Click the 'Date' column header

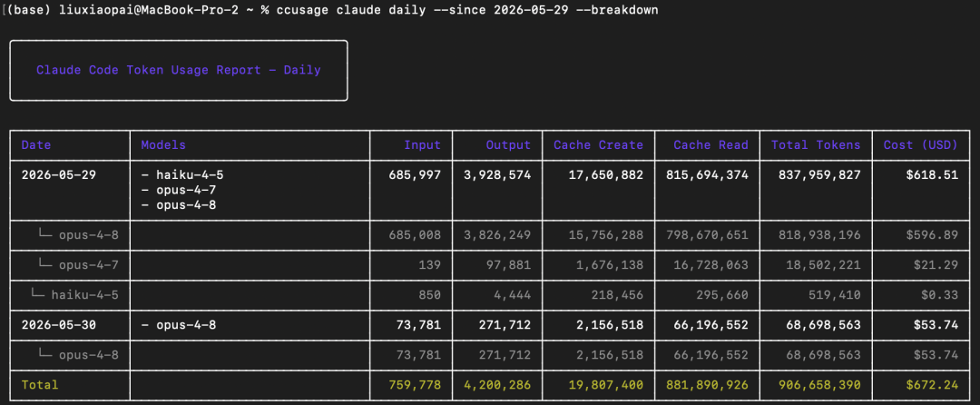pos(36,145)
